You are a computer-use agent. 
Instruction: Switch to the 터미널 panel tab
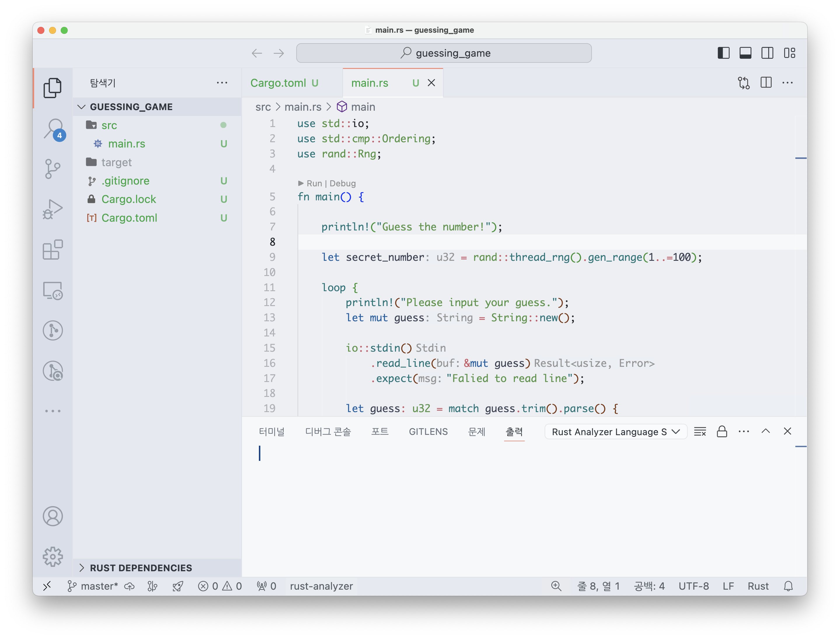[x=271, y=432]
